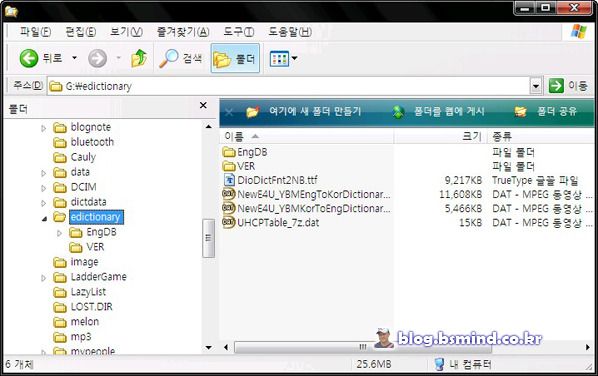Expand the DCIM folder in tree
This screenshot has width=598, height=376.
43,188
